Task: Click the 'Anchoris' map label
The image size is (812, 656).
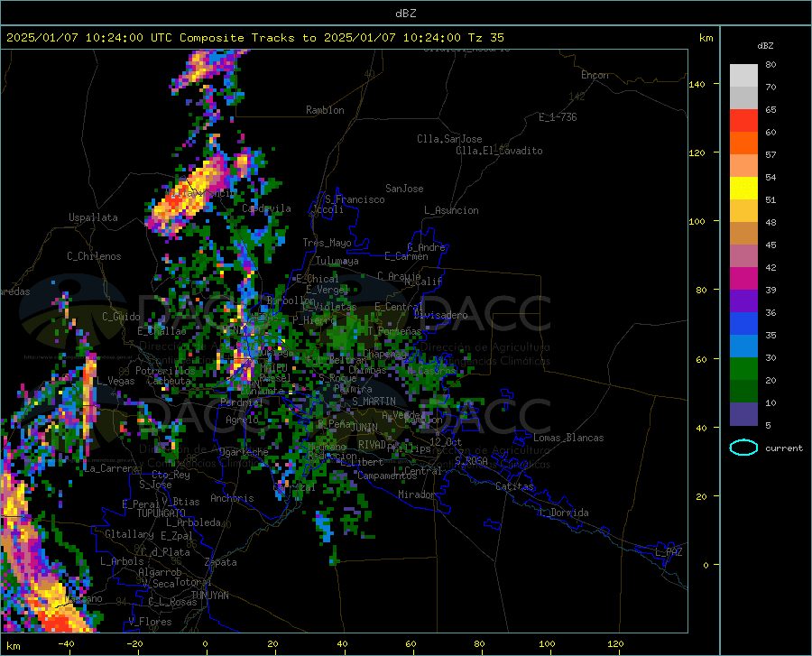Action: [232, 498]
